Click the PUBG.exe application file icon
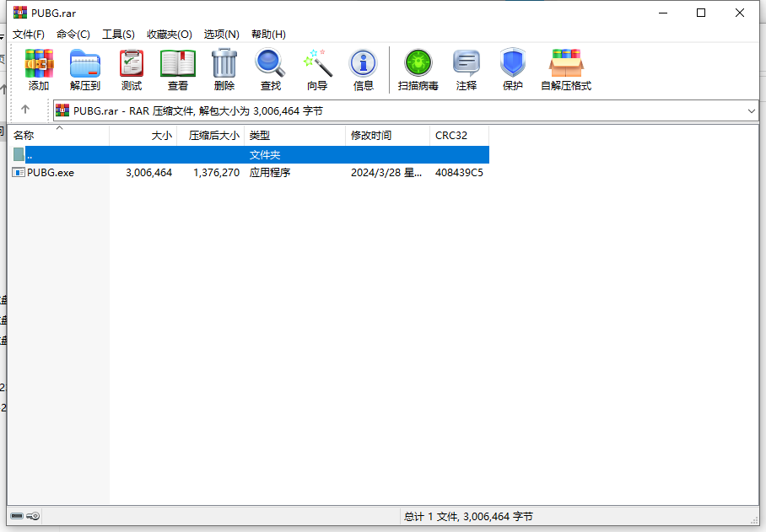Viewport: 766px width, 532px height. pyautogui.click(x=19, y=172)
